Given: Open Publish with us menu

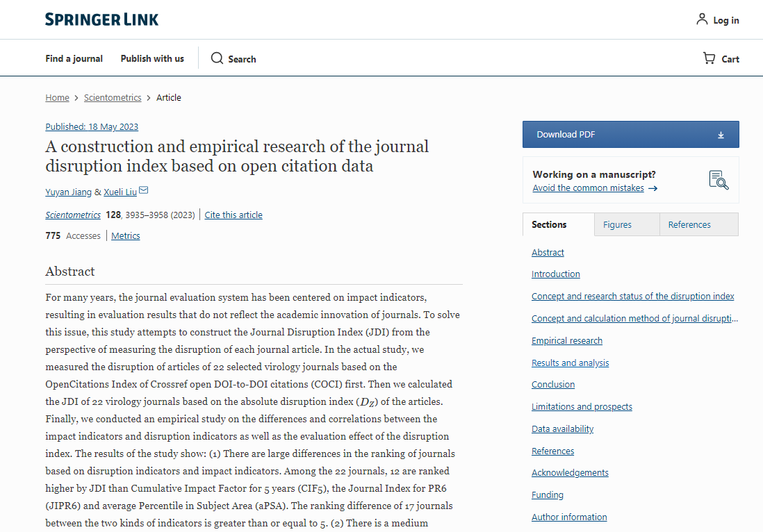Looking at the screenshot, I should tap(152, 58).
